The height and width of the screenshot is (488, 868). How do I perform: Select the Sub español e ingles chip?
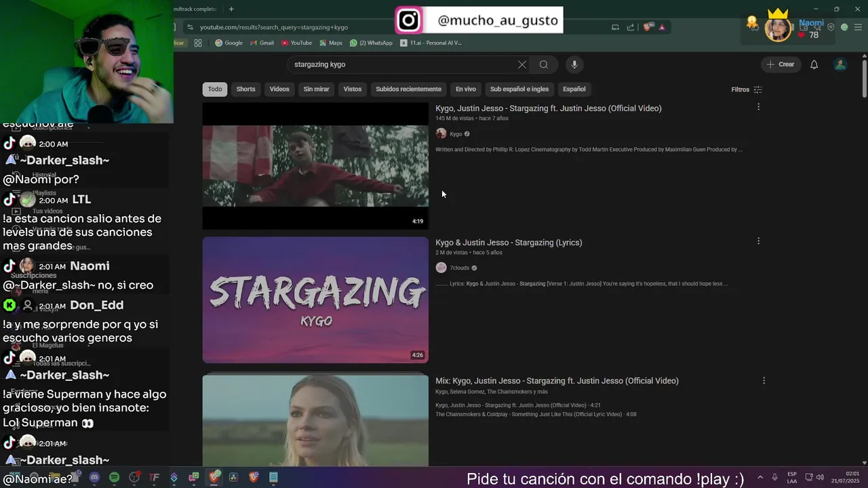point(519,89)
